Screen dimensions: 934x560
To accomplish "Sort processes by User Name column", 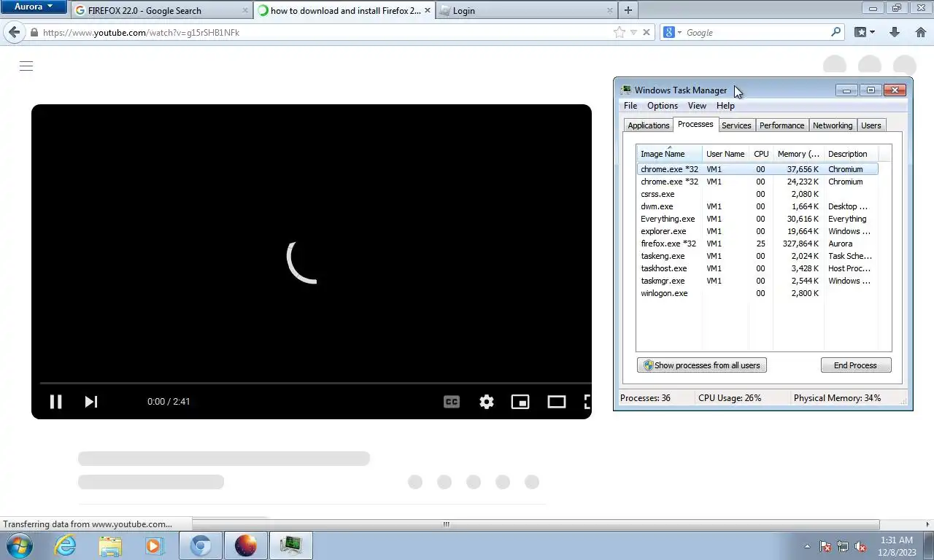I will click(x=725, y=154).
